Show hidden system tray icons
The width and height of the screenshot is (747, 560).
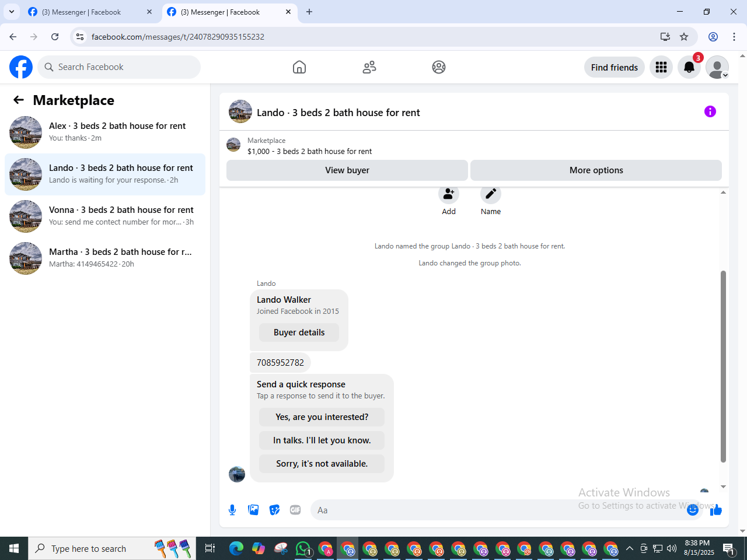[629, 548]
